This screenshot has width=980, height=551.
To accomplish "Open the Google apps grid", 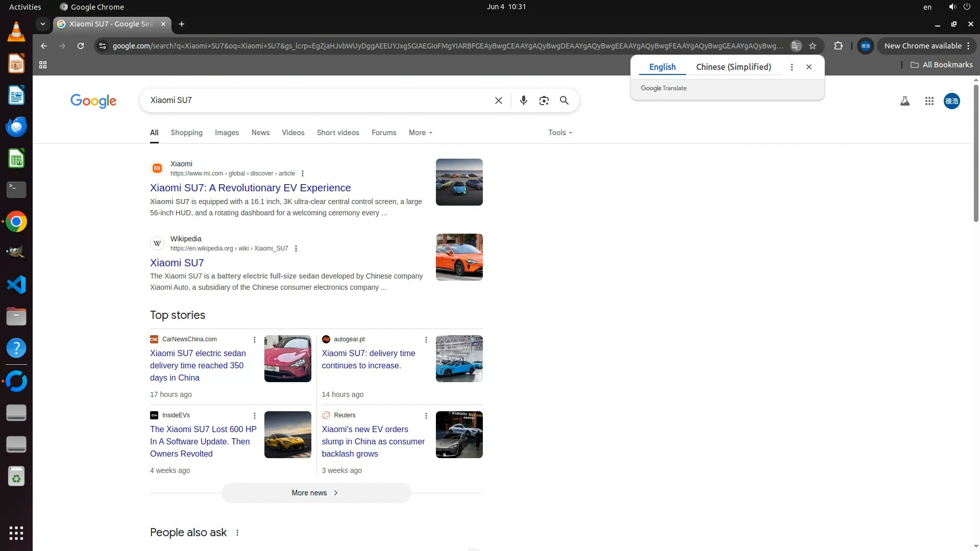I will (x=929, y=101).
